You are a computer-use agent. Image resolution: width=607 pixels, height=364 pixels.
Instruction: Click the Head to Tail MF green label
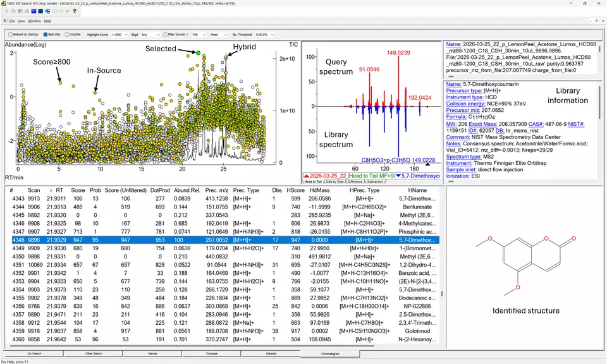pyautogui.click(x=371, y=176)
